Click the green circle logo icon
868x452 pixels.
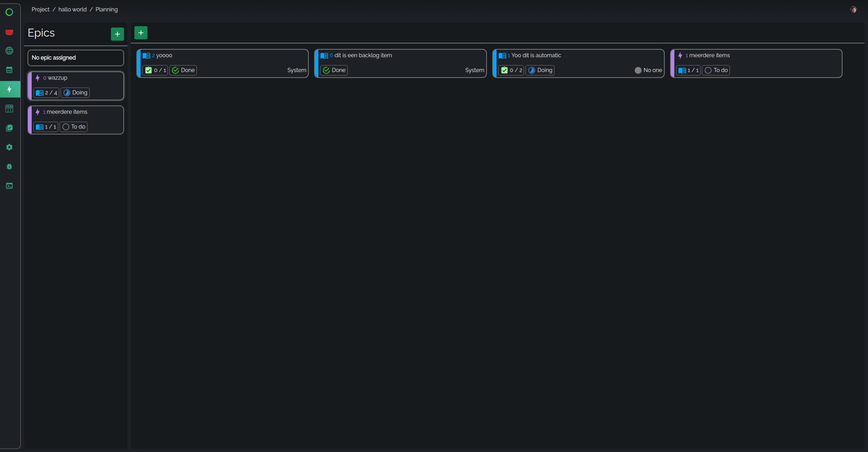9,12
